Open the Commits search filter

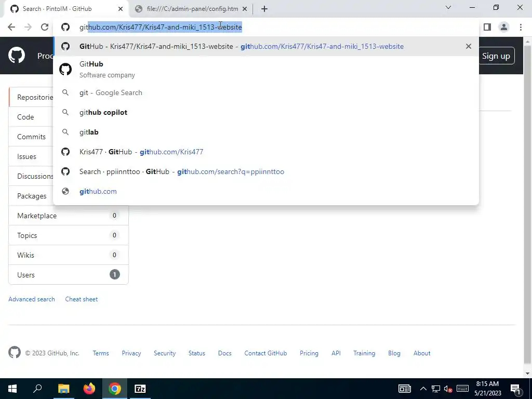(31, 137)
